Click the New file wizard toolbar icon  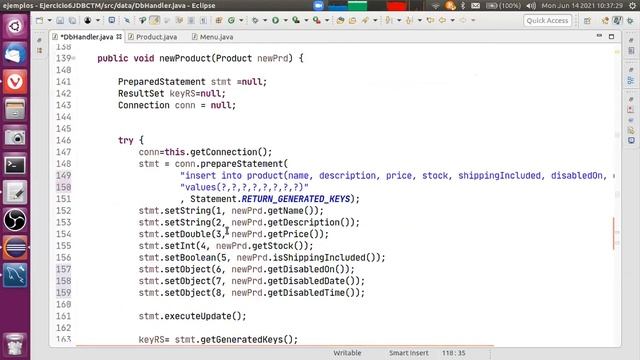(40, 20)
